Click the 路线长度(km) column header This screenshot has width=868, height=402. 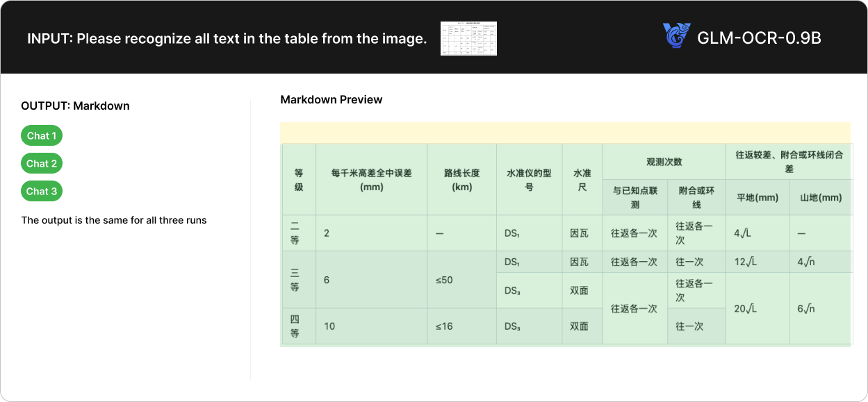[461, 180]
